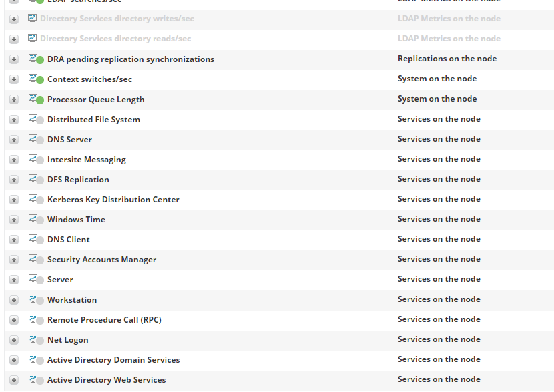The image size is (554, 392).
Task: Select the Active Directory Domain Services name
Action: (x=113, y=360)
